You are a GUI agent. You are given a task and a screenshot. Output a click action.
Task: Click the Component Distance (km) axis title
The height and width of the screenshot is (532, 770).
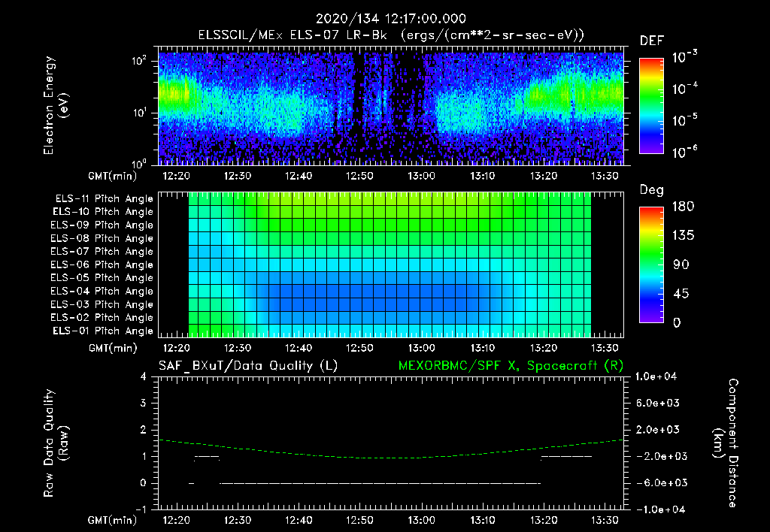point(726,443)
